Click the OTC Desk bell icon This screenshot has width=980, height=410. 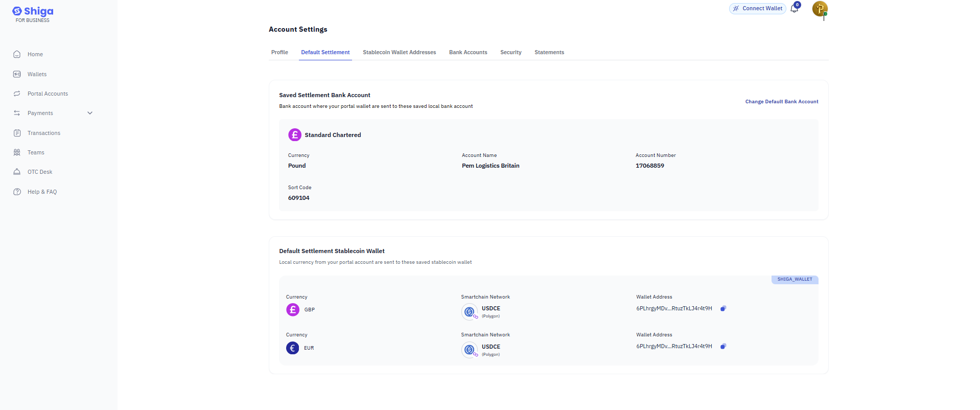[17, 172]
